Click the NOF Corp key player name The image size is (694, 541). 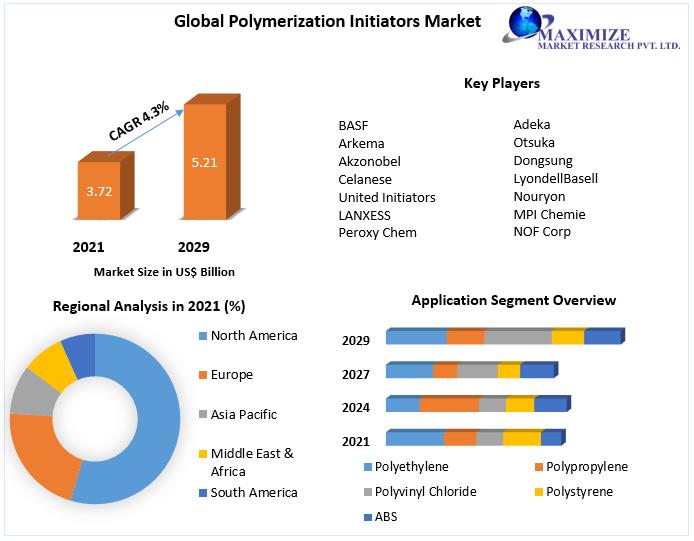point(542,232)
